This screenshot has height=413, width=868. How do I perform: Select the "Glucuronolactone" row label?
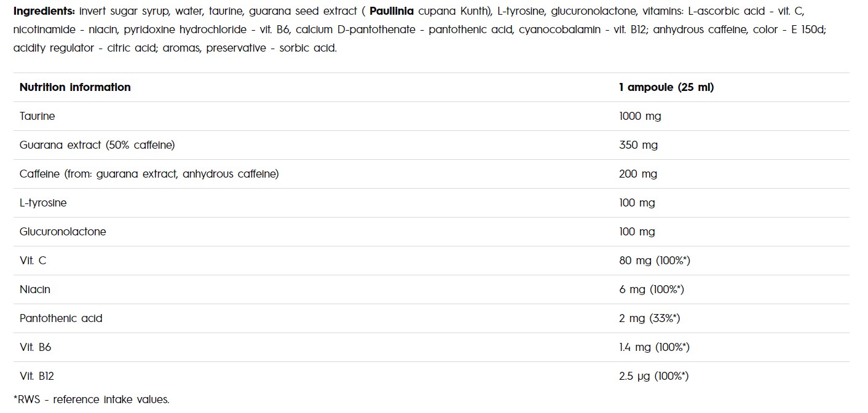[63, 232]
